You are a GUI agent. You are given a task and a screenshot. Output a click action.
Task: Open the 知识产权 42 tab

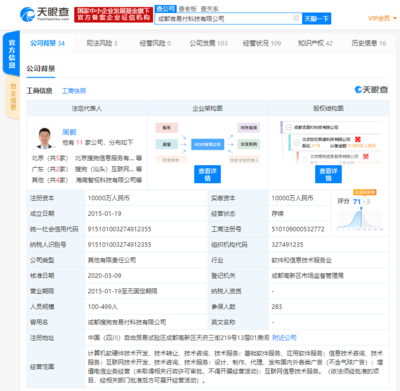315,43
